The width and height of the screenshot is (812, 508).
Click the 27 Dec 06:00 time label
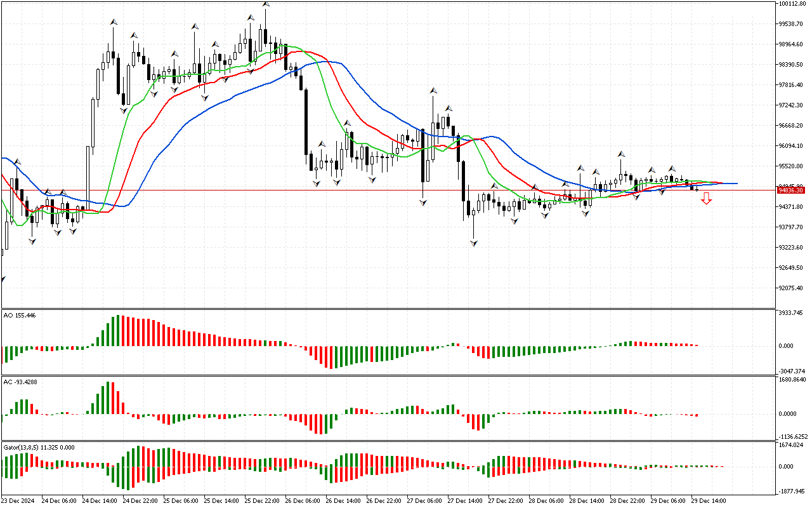424,501
